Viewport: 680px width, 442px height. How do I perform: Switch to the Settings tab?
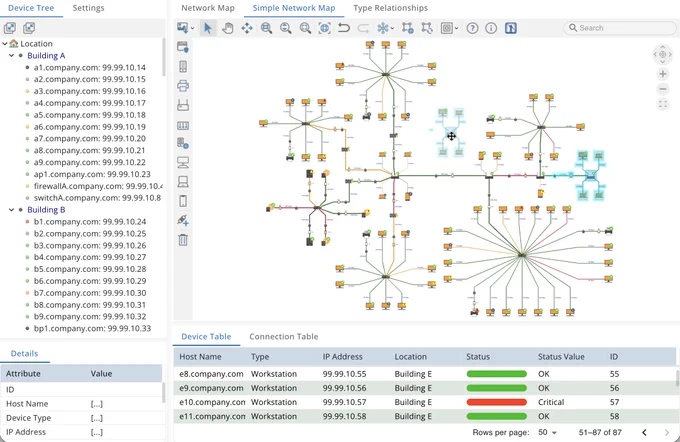(x=88, y=8)
